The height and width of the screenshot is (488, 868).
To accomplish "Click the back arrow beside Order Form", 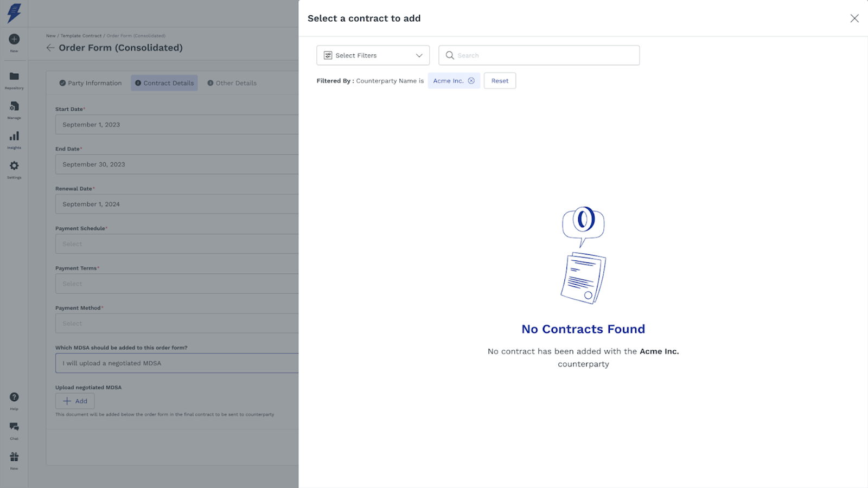I will point(50,48).
